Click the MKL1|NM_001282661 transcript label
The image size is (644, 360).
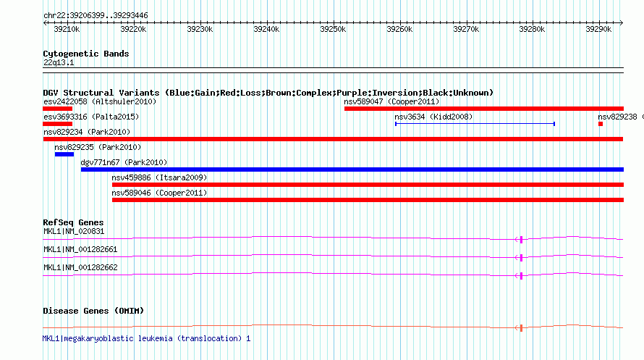(80, 249)
